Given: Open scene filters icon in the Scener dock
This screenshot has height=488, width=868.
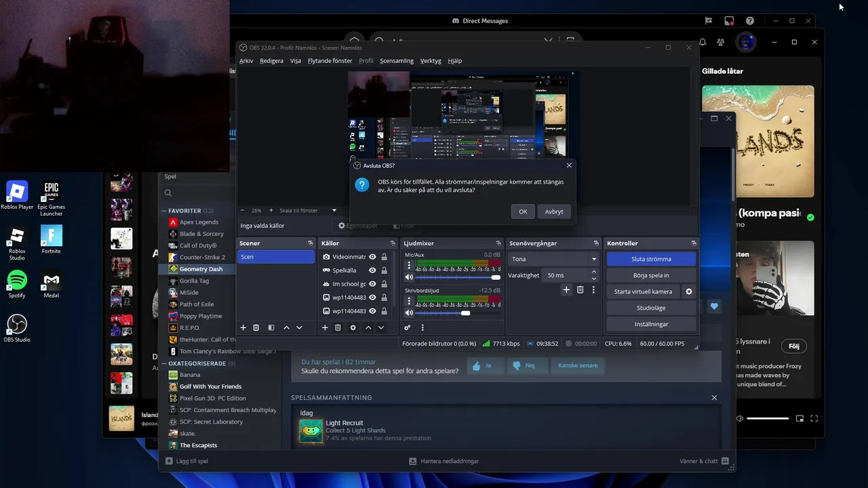Looking at the screenshot, I should 271,327.
